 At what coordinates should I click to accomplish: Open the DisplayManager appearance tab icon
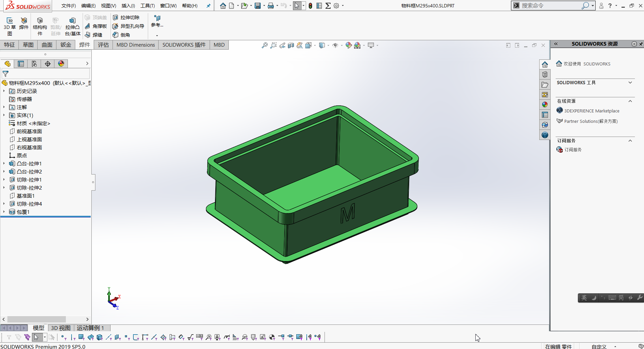tap(61, 64)
